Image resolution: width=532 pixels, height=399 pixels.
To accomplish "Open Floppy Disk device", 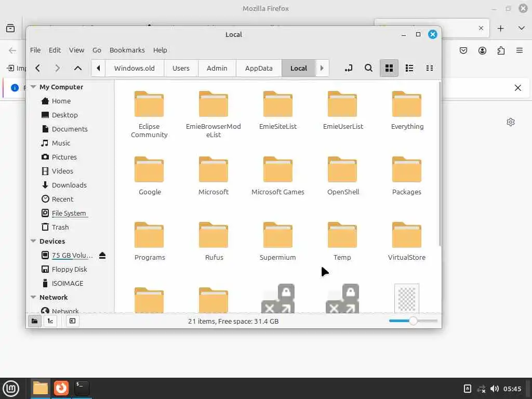I will pos(69,270).
